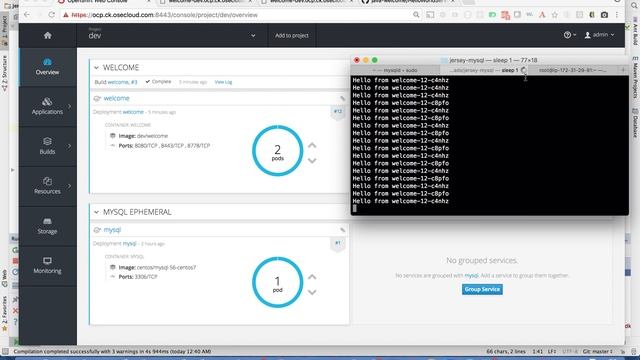
Task: Open the dev project selector dropdown
Action: tap(172, 36)
